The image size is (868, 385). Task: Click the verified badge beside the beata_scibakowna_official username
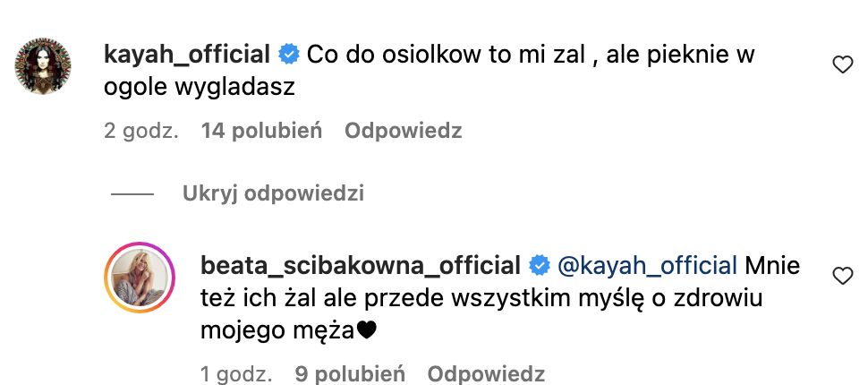pos(539,266)
